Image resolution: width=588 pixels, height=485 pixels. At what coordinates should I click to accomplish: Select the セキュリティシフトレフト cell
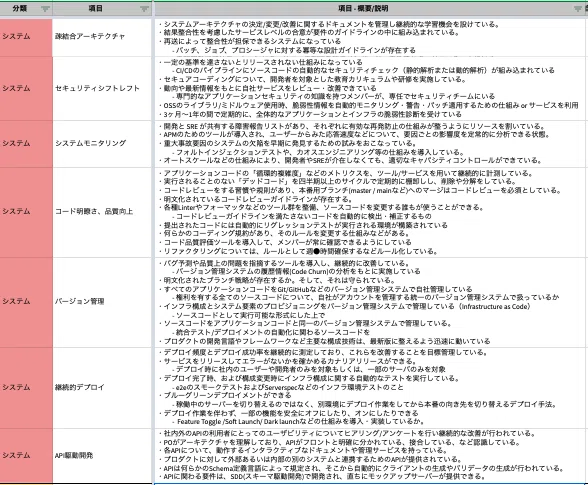point(102,89)
